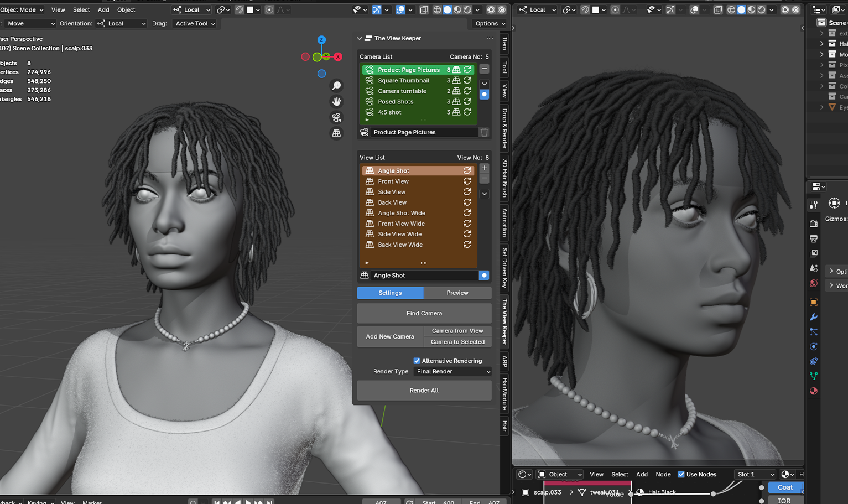Image resolution: width=848 pixels, height=504 pixels.
Task: Refresh the Angle Shot view entry
Action: (x=467, y=171)
